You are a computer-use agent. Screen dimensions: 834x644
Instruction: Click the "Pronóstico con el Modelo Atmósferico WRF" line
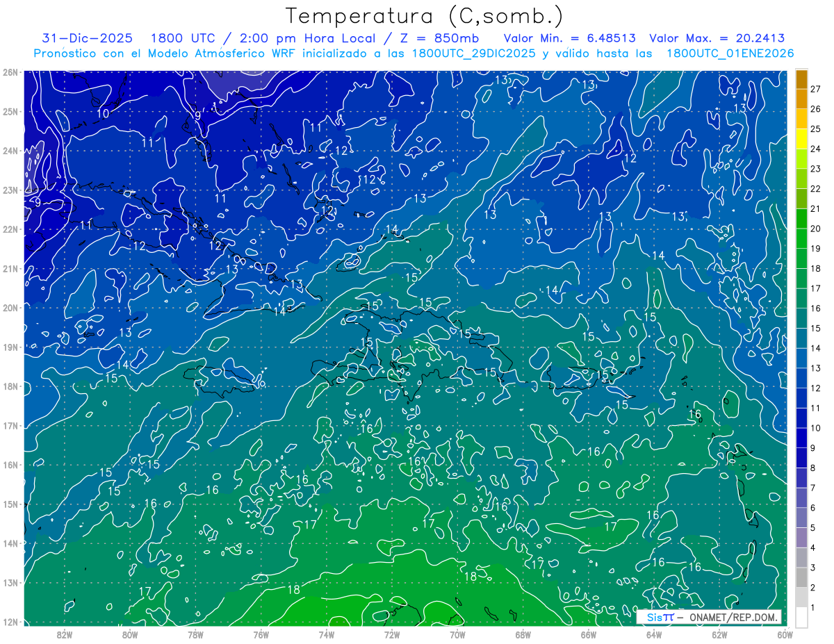tap(414, 53)
